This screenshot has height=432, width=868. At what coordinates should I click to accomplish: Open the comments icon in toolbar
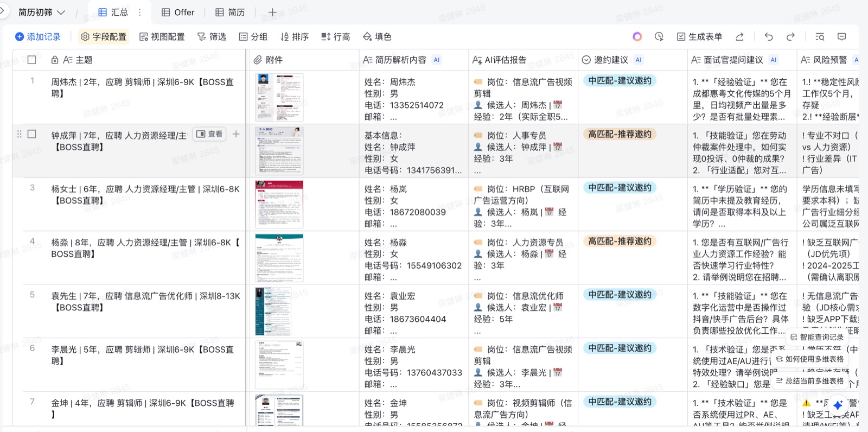point(842,36)
